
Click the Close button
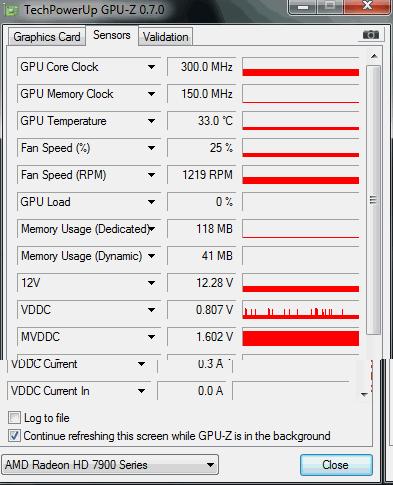[x=336, y=465]
